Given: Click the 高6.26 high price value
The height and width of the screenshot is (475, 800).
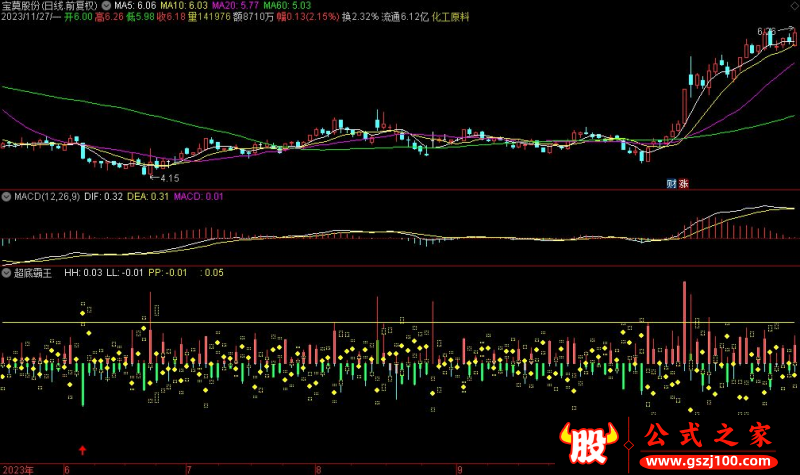Looking at the screenshot, I should tap(109, 17).
